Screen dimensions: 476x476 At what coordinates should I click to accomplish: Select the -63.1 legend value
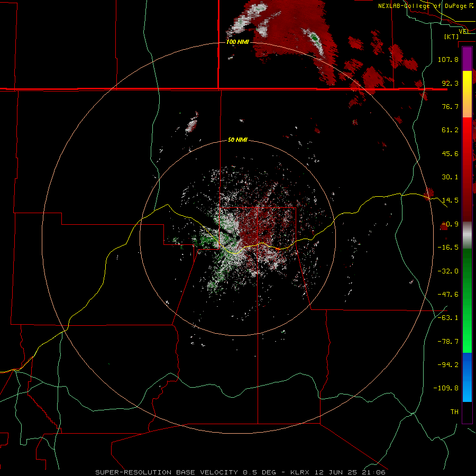point(448,318)
